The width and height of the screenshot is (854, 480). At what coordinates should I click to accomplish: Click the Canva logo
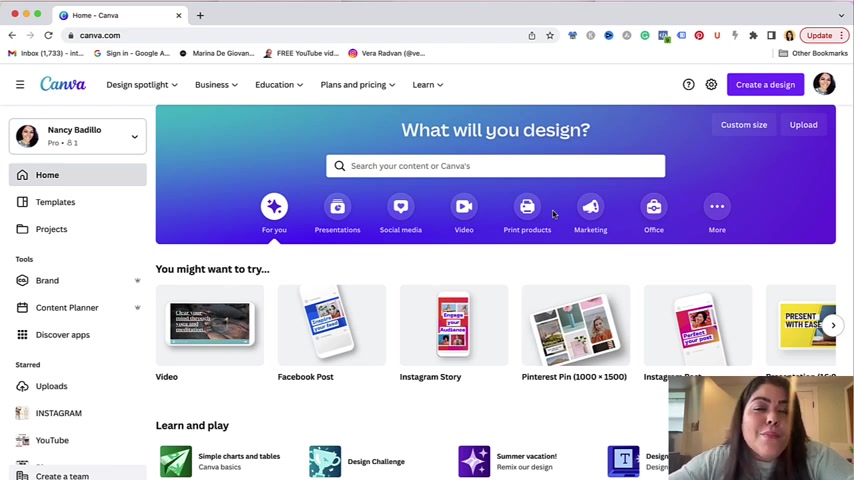tap(63, 84)
